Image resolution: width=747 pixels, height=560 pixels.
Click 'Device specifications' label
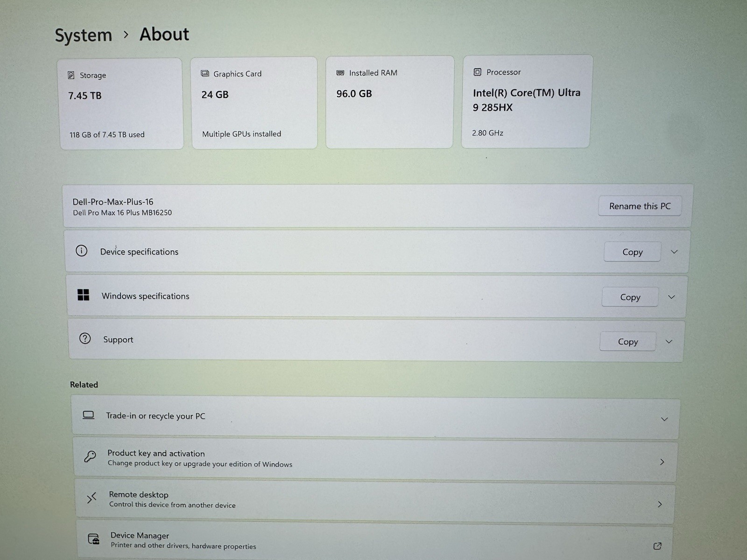(x=139, y=252)
